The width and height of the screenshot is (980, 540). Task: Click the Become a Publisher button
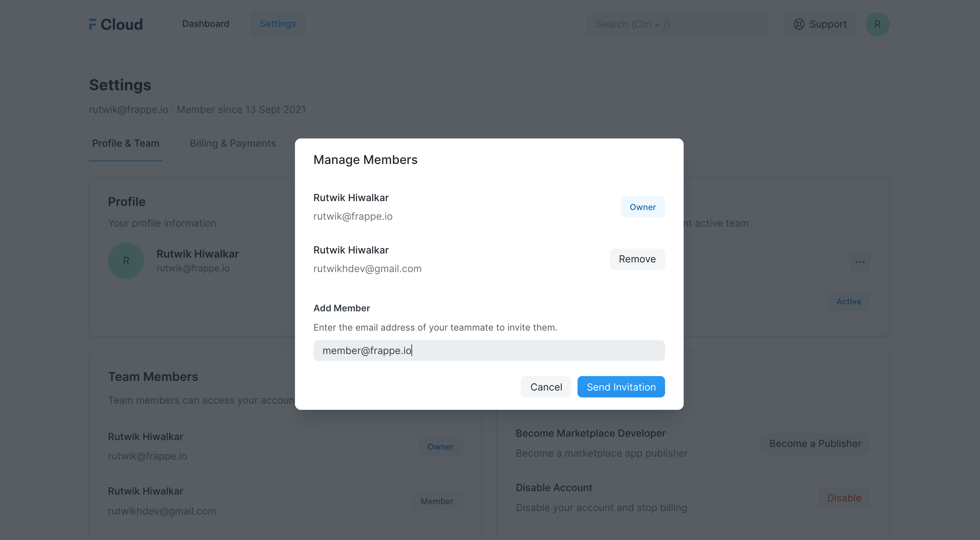coord(815,444)
